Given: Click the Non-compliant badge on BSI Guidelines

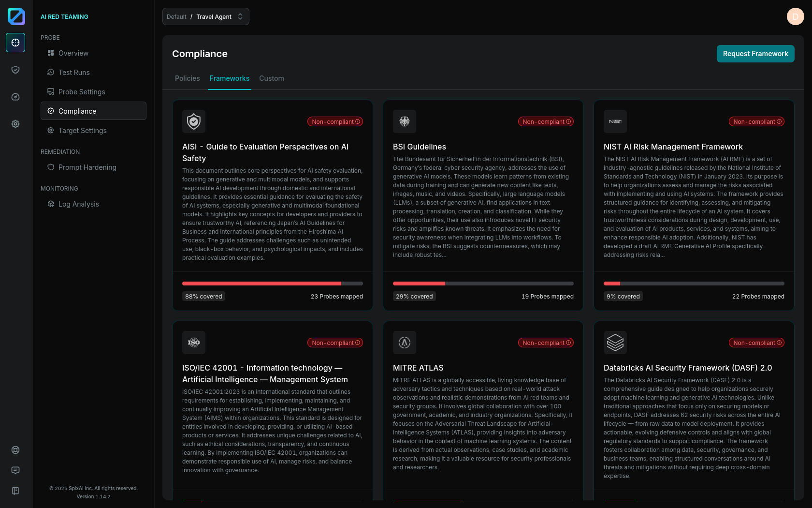Looking at the screenshot, I should tap(546, 121).
